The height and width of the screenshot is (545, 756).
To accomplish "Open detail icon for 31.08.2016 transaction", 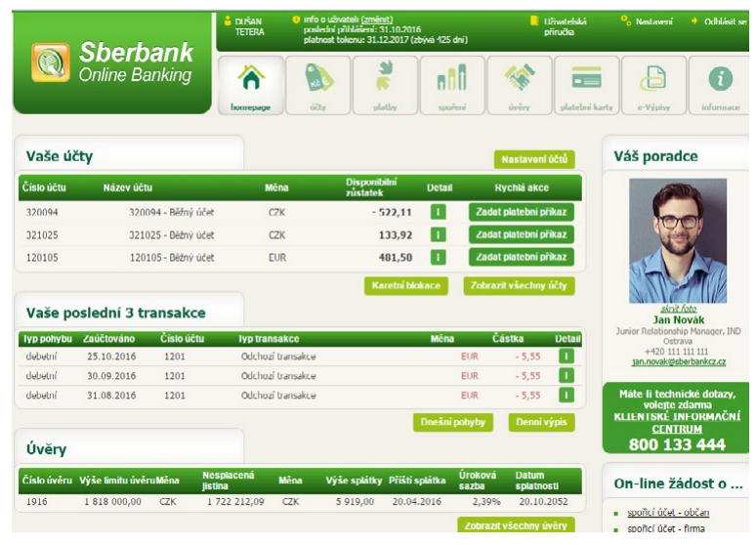I will pyautogui.click(x=567, y=395).
